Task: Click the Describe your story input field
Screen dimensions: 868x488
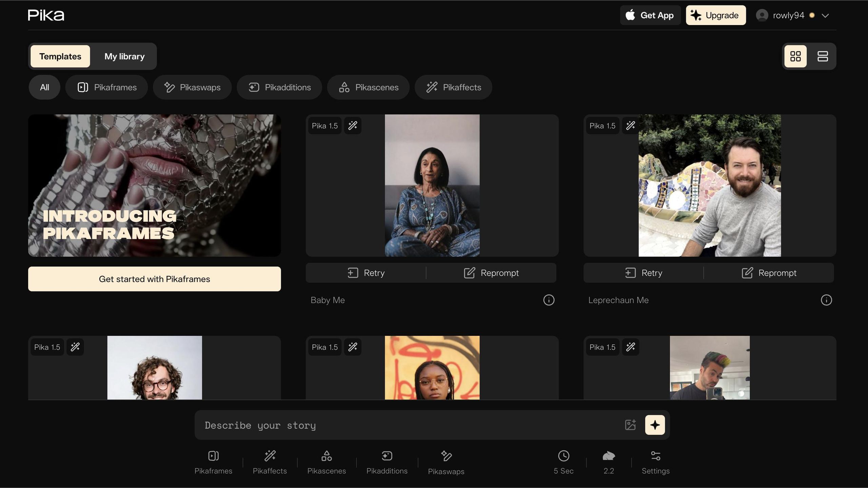Action: point(373,425)
